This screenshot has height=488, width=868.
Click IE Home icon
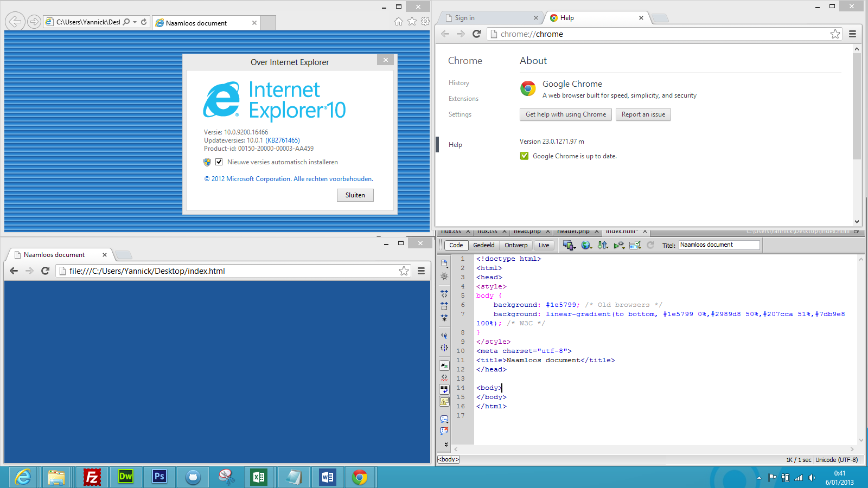point(399,21)
